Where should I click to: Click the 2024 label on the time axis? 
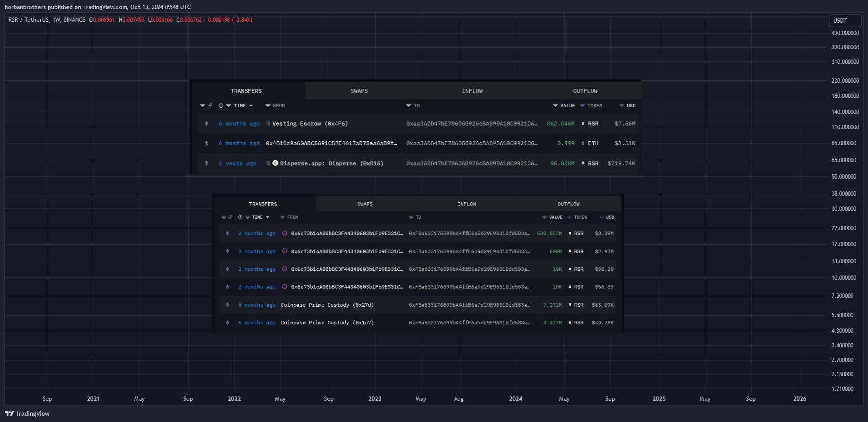point(516,399)
